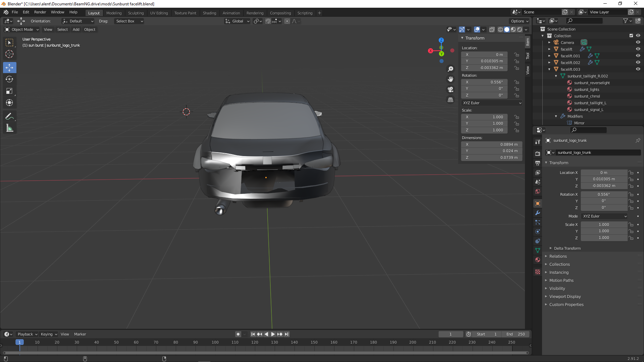This screenshot has height=362, width=644.
Task: Select the Scale tool in the toolbar
Action: [x=9, y=91]
